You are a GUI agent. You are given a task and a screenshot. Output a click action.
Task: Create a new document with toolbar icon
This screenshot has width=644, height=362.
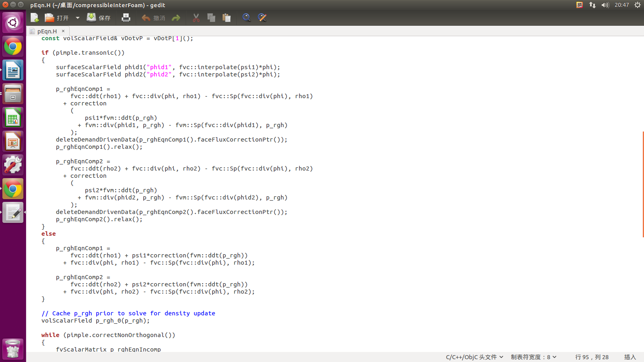[x=35, y=18]
